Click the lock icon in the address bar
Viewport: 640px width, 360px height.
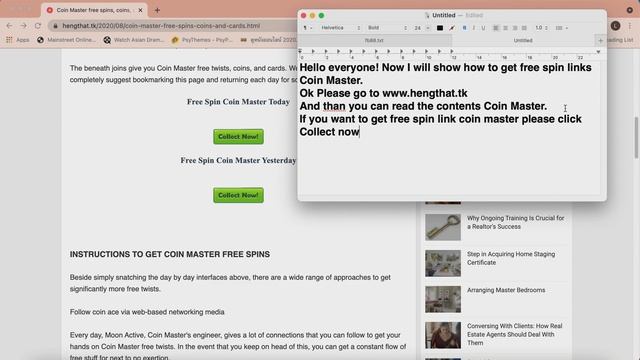point(56,26)
